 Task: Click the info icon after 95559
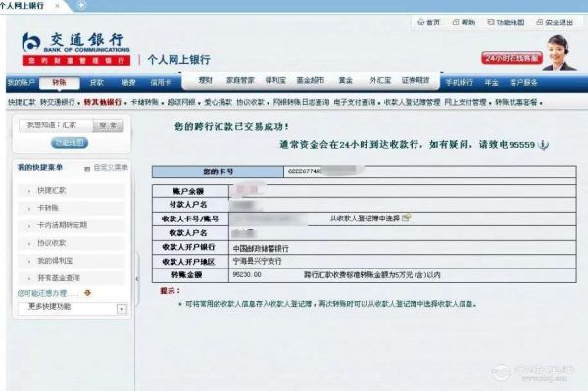pyautogui.click(x=543, y=145)
